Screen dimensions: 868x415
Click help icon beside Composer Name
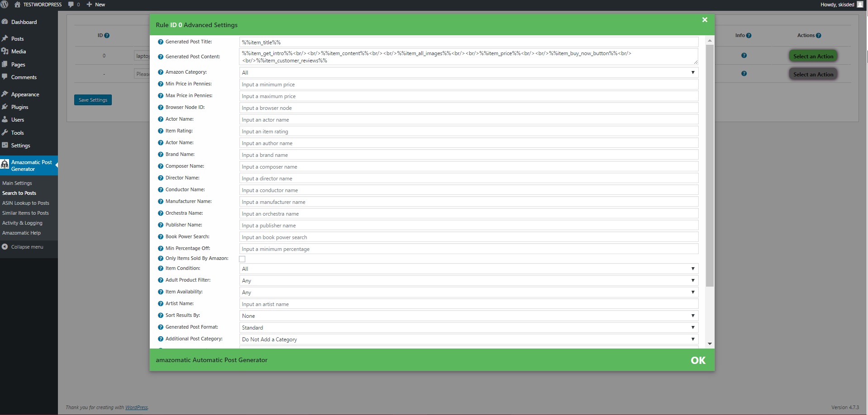tap(160, 166)
